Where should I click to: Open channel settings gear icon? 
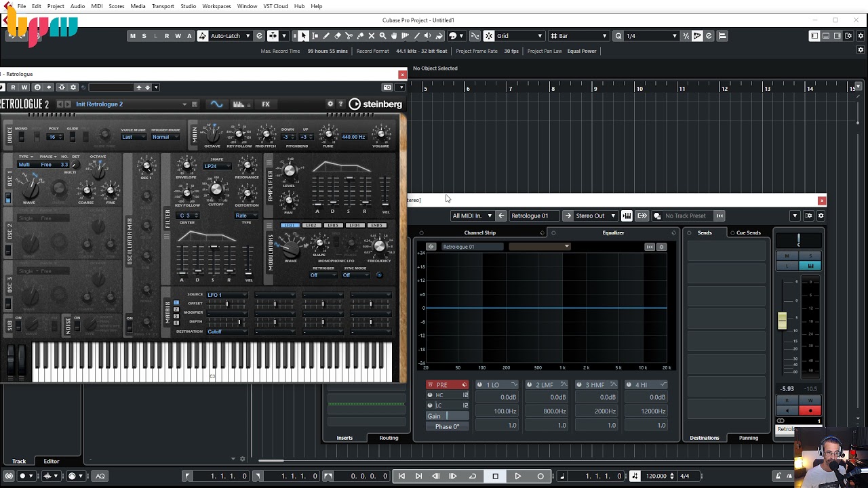point(821,216)
